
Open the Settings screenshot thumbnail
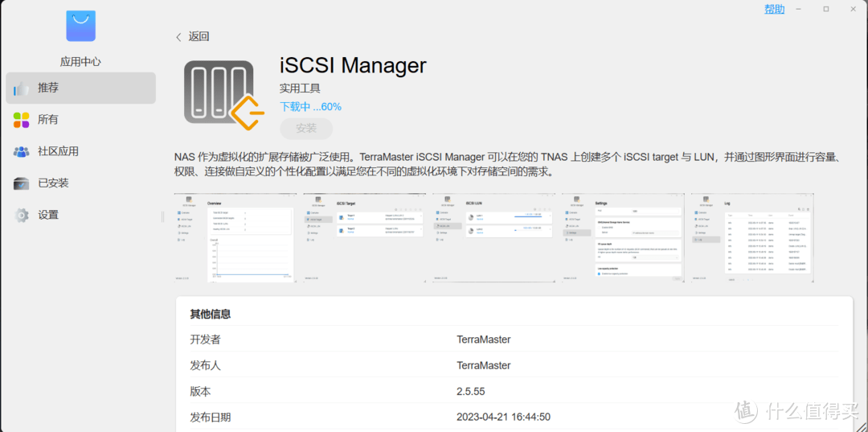624,237
